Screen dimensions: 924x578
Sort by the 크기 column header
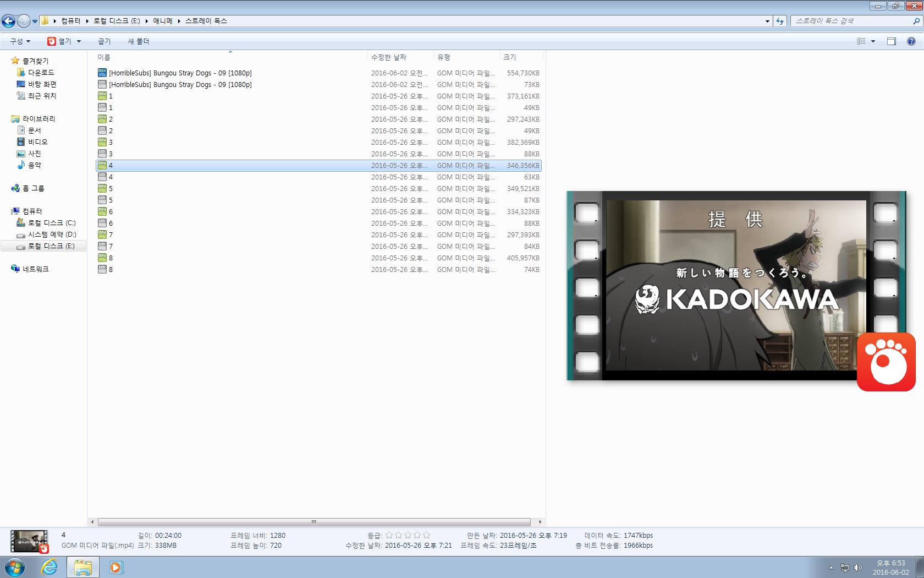click(x=521, y=57)
